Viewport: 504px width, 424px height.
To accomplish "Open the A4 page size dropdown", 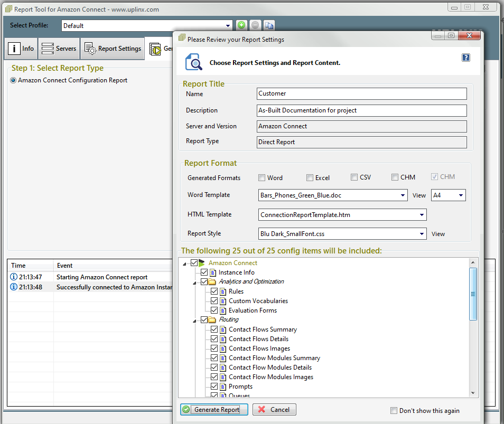I will click(461, 195).
